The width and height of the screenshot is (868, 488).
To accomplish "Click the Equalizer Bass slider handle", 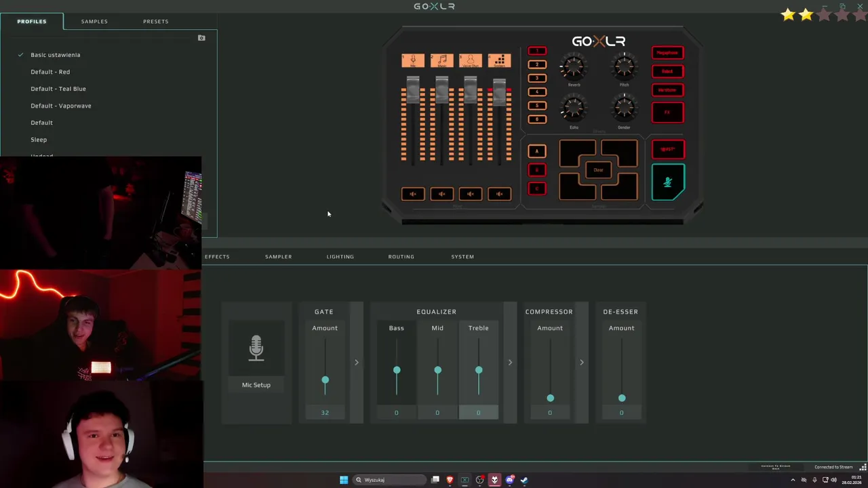I will coord(397,370).
